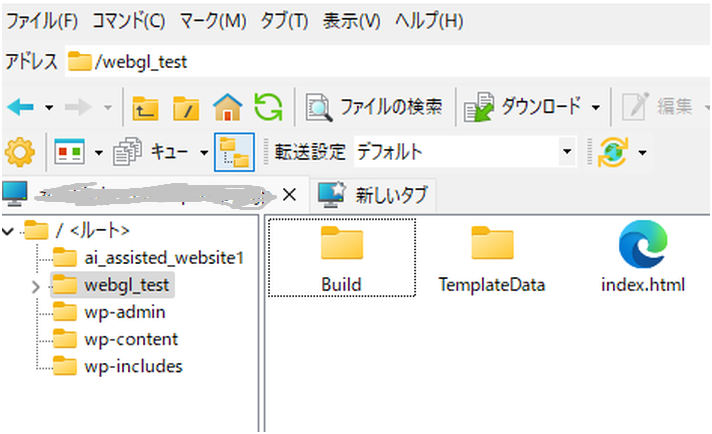Select wp-includes folder in tree
The image size is (712, 434).
pos(118,366)
